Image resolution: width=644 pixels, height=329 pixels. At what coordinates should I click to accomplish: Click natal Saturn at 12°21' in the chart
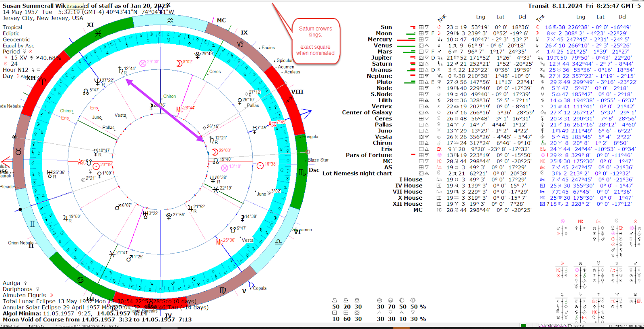click(212, 139)
